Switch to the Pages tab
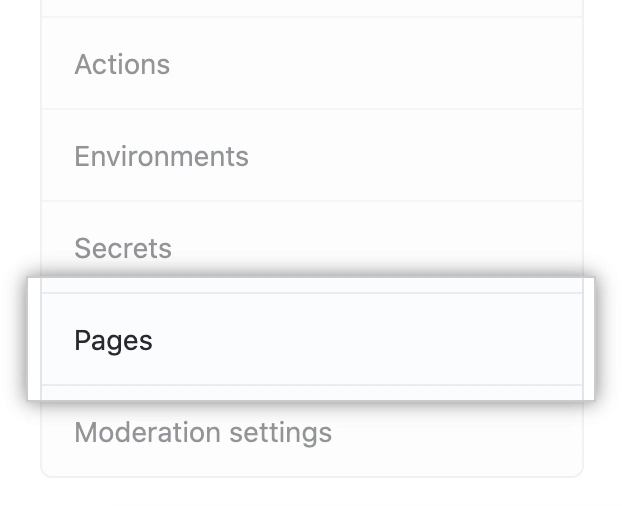The height and width of the screenshot is (506, 622). pos(114,340)
